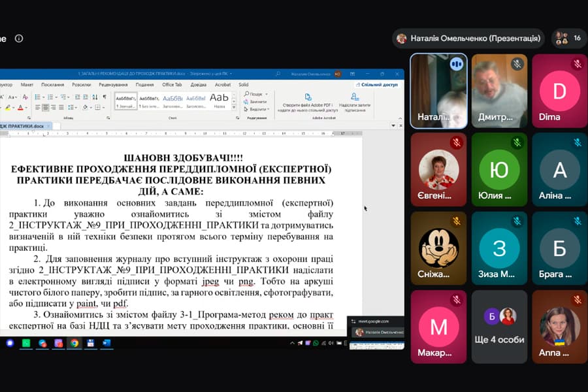
Task: Align text left in Word ribbon
Action: tap(37, 108)
